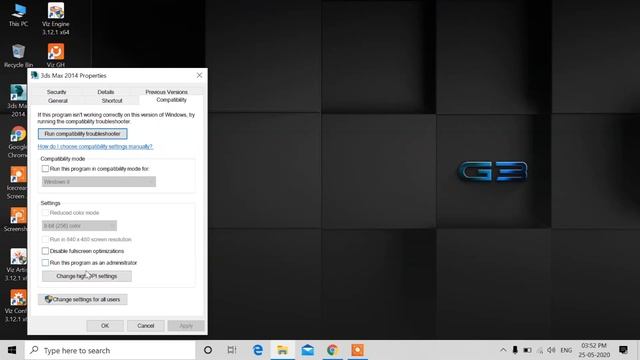
Task: Switch to the Previous Versions tab
Action: 167,92
